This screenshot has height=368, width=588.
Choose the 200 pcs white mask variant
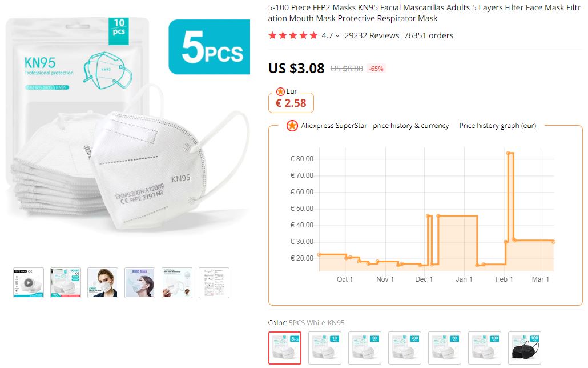[x=405, y=348]
